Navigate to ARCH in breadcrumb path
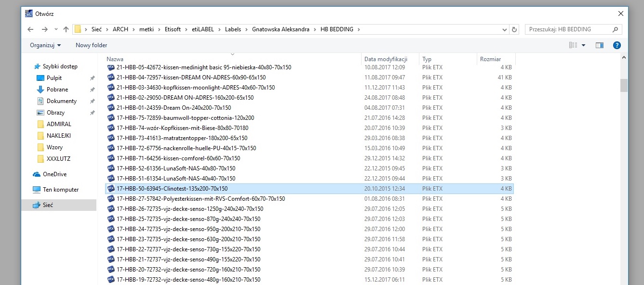Viewport: 644px width, 285px height. [121, 29]
